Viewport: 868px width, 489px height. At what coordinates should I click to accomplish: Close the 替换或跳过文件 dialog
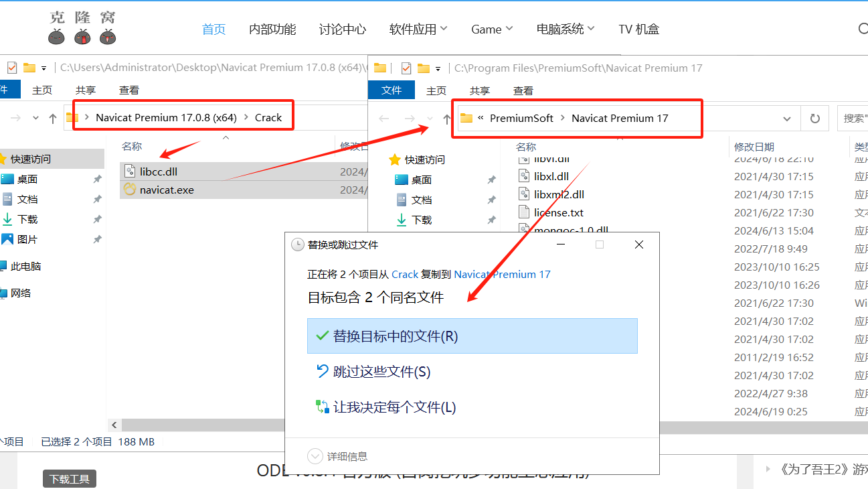click(639, 244)
